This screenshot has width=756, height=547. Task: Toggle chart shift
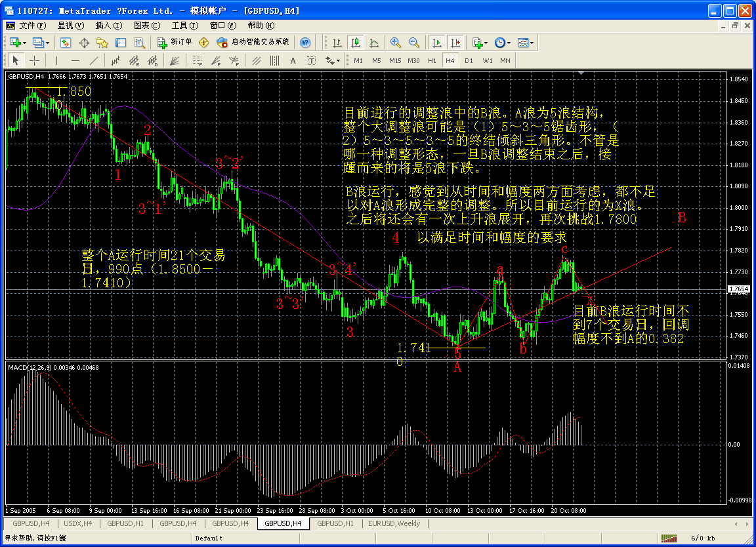coord(455,43)
